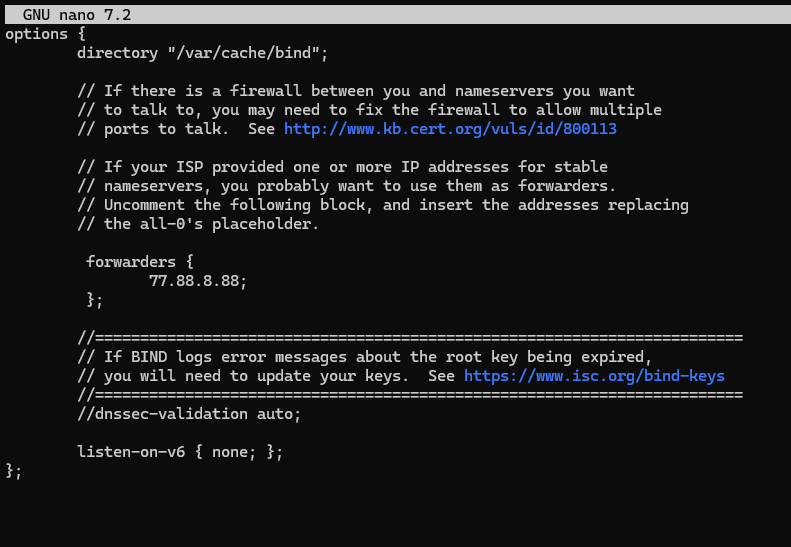The height and width of the screenshot is (547, 791).
Task: Click the "/var/cache/bind" directory path
Action: [x=244, y=53]
